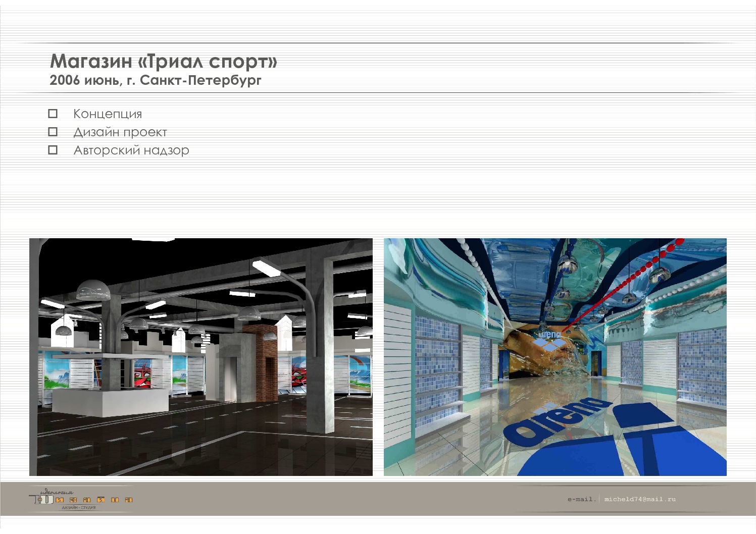
Task: Open the micheld74@mail.ru email address
Action: 640,499
